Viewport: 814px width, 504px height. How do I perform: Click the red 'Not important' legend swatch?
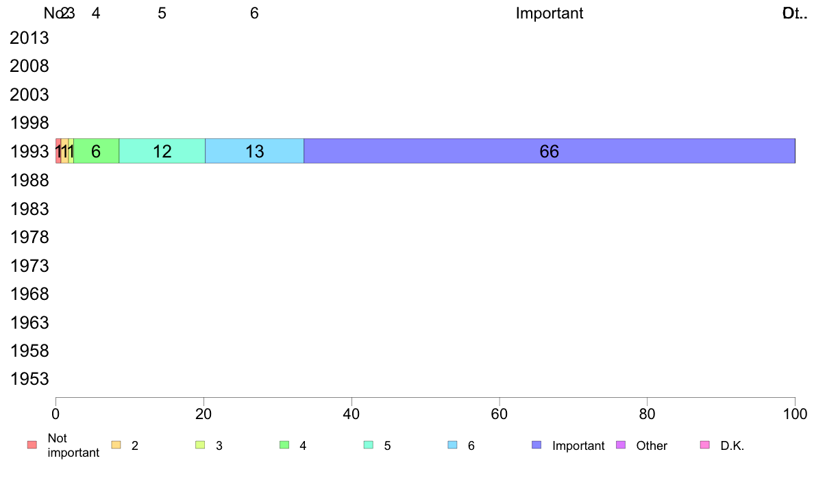coord(32,445)
